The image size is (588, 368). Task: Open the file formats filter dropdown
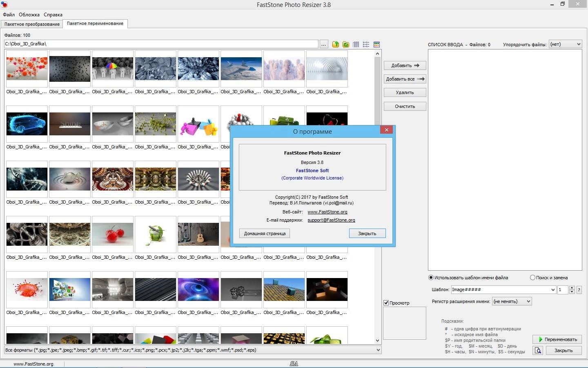193,350
